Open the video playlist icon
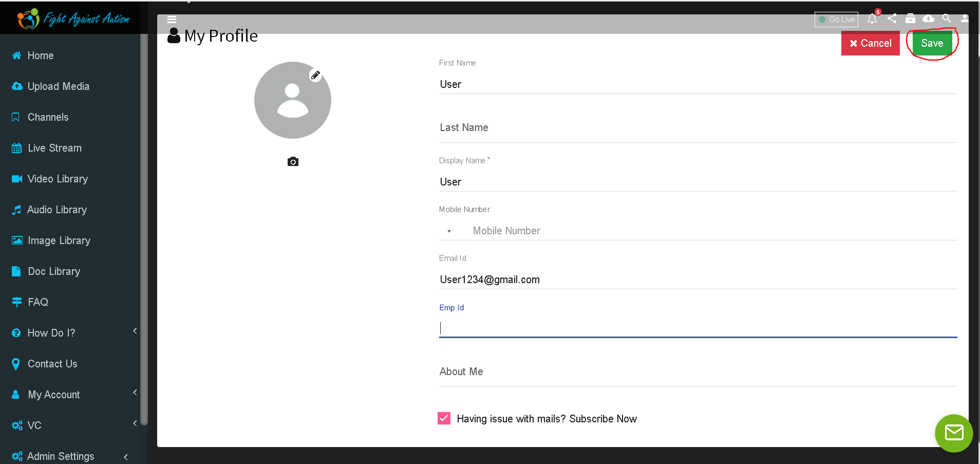 pyautogui.click(x=910, y=18)
